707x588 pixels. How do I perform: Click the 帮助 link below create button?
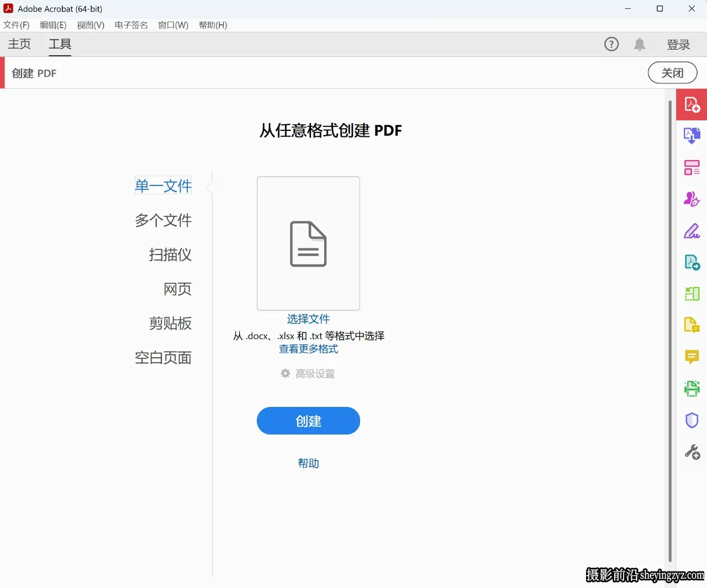click(x=308, y=463)
